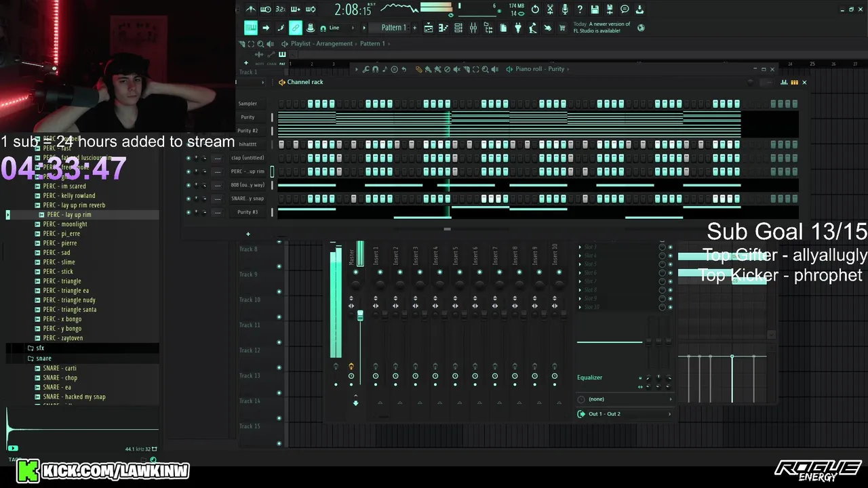Select the hihatttt channel button
The width and height of the screenshot is (868, 488).
pyautogui.click(x=248, y=144)
